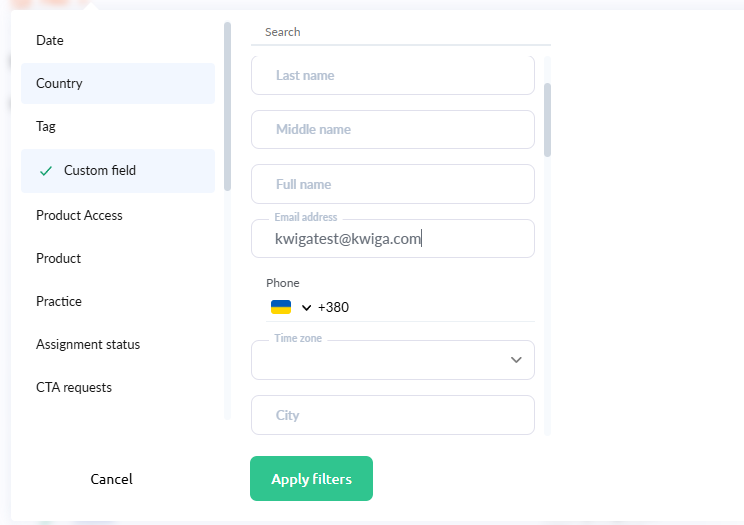Image resolution: width=744 pixels, height=525 pixels.
Task: Click into the Last name field
Action: pos(392,75)
